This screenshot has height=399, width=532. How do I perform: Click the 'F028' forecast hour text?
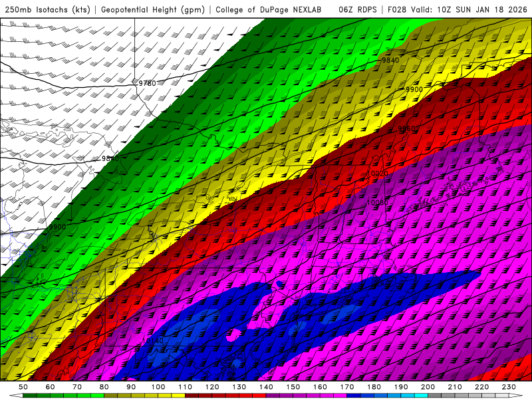(x=397, y=9)
